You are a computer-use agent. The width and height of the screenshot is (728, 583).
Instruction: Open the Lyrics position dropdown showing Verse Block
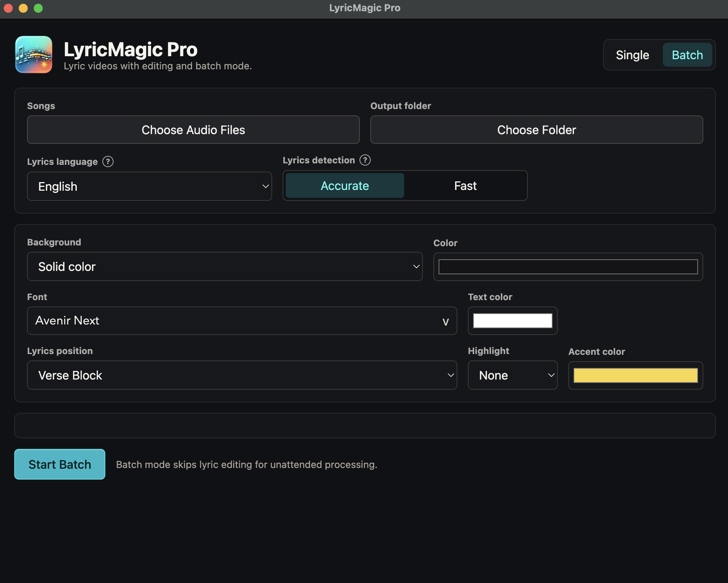click(242, 375)
